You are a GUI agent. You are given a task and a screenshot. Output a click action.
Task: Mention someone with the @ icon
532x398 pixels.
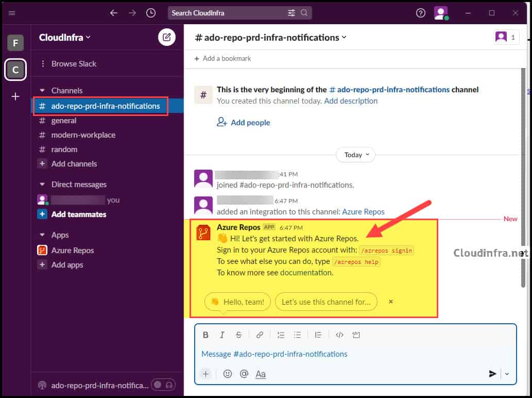click(244, 374)
